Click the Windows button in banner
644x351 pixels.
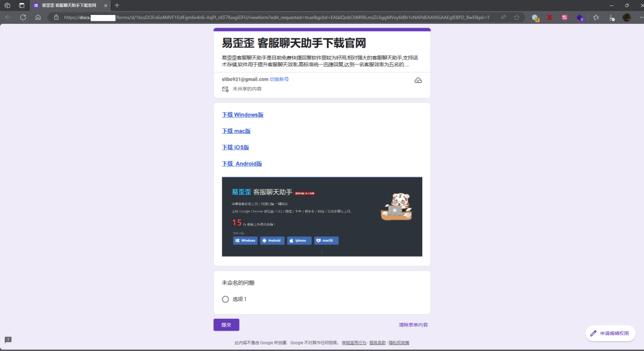click(x=245, y=241)
